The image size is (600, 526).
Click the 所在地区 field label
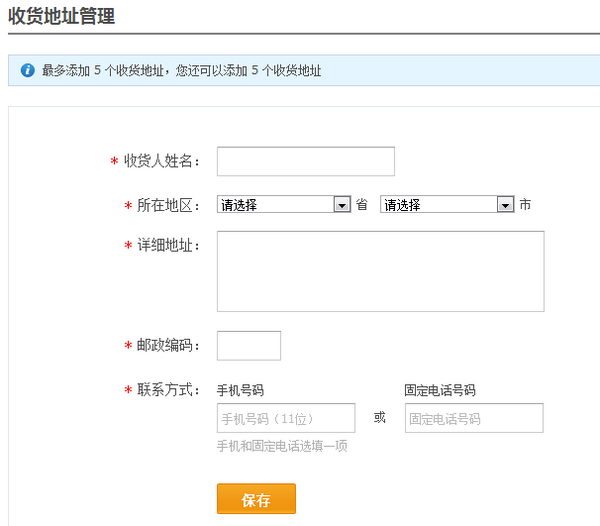[x=168, y=204]
